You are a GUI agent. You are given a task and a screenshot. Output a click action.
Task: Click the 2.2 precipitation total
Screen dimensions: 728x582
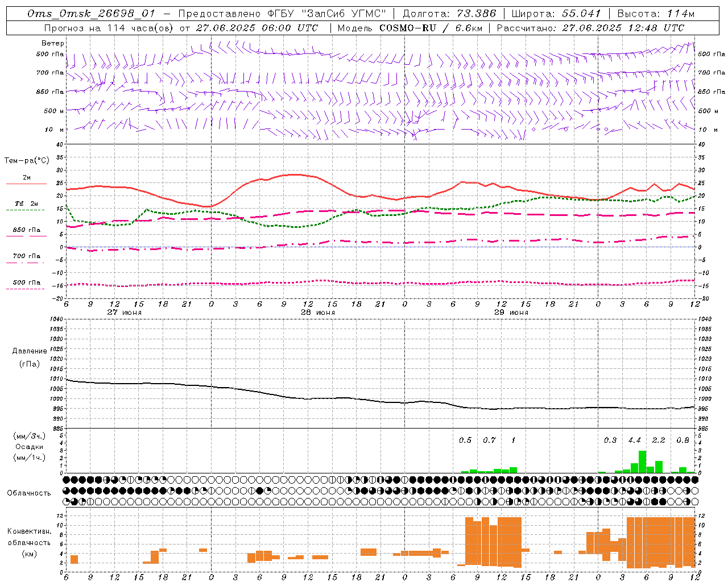point(659,440)
